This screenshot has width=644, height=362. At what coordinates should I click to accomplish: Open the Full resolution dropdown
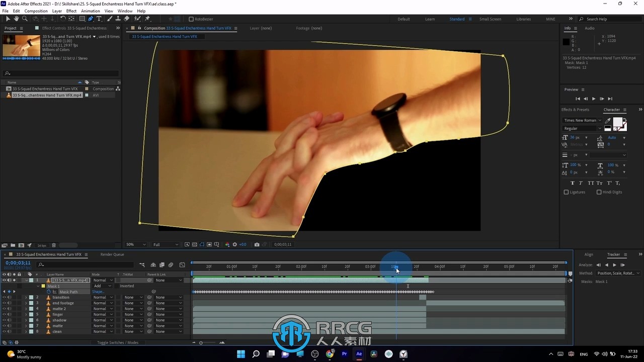[166, 244]
